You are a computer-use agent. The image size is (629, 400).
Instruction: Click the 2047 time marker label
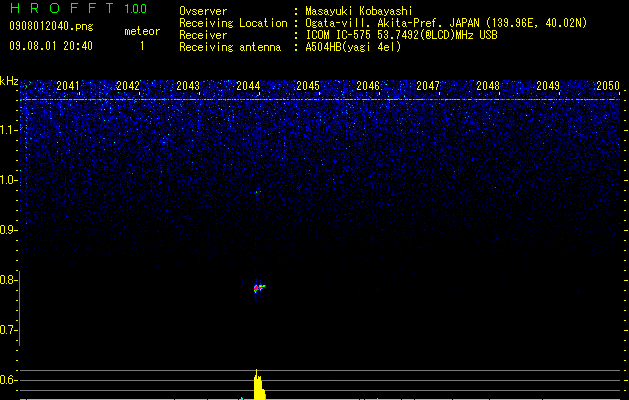(x=428, y=85)
